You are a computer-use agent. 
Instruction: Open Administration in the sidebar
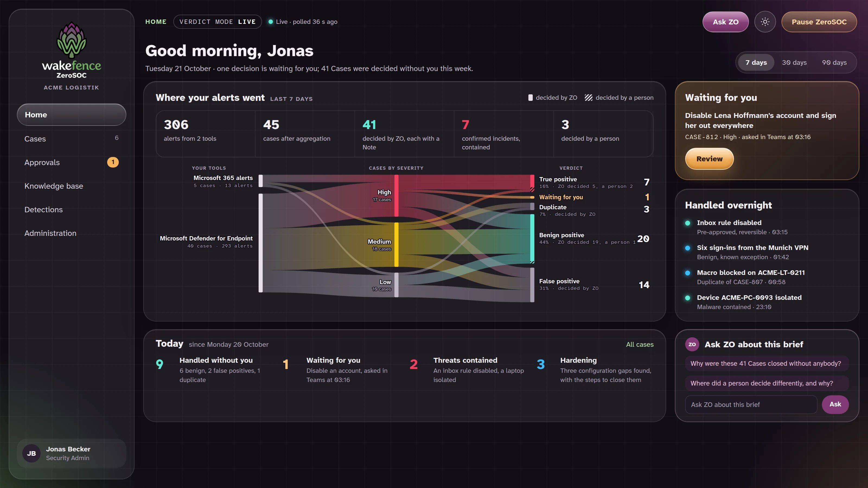point(71,233)
